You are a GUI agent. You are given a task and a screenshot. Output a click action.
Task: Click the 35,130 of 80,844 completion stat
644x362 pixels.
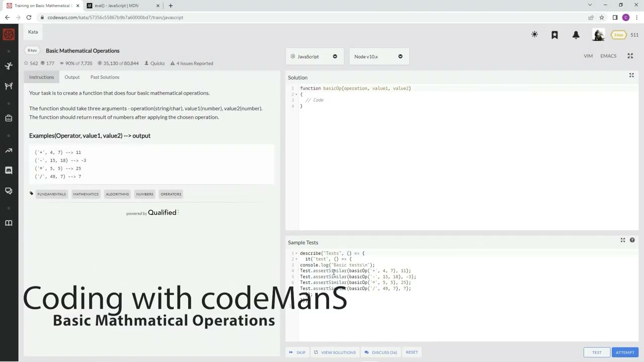[118, 63]
